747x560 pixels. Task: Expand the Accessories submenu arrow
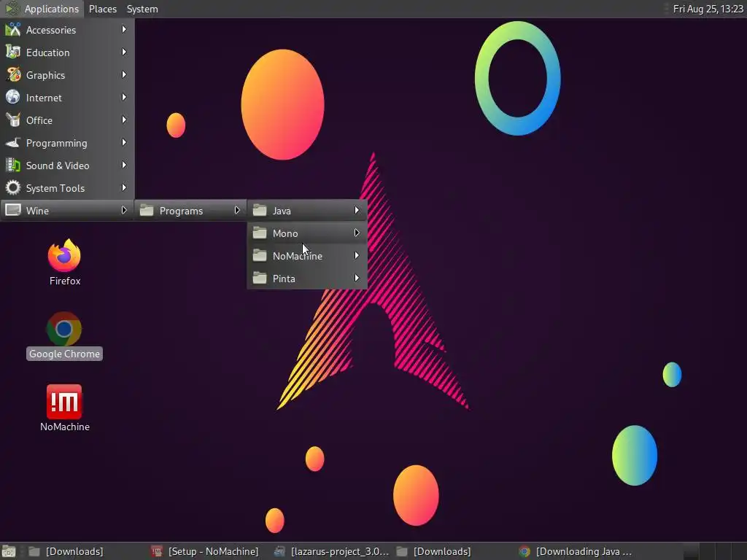coord(124,29)
